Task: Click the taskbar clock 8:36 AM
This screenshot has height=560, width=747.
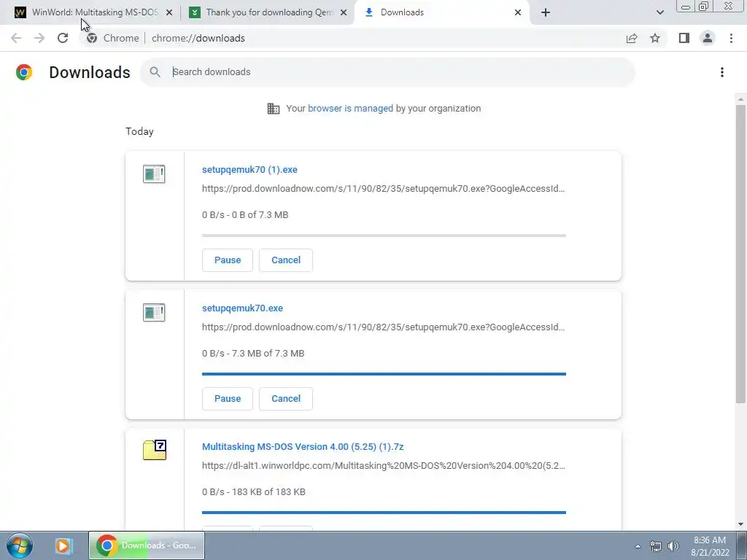Action: [710, 546]
